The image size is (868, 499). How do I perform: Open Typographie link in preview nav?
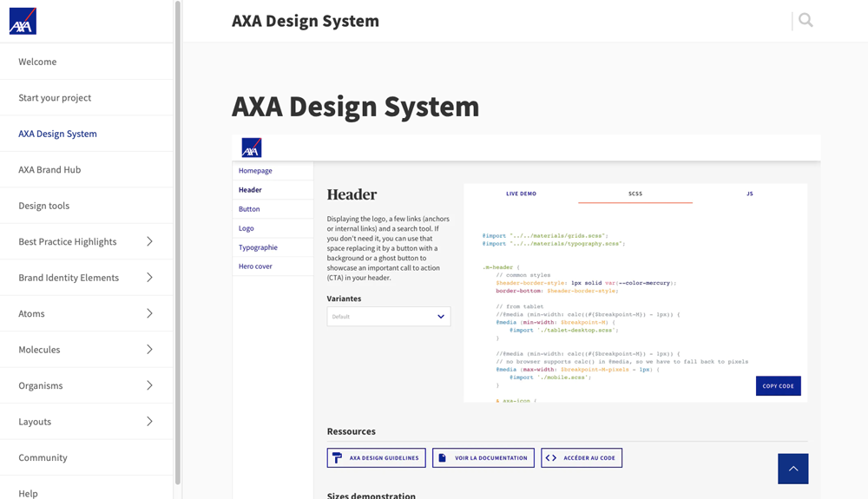[258, 247]
